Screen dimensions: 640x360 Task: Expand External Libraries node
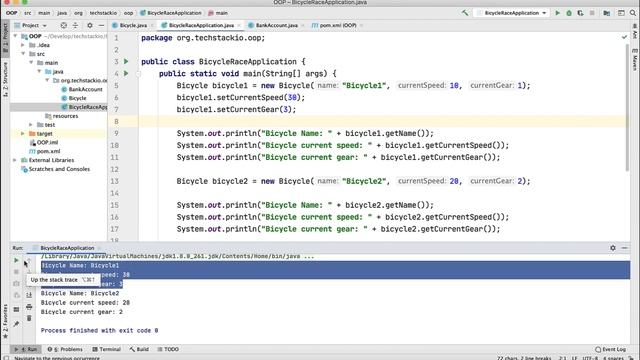(x=15, y=160)
